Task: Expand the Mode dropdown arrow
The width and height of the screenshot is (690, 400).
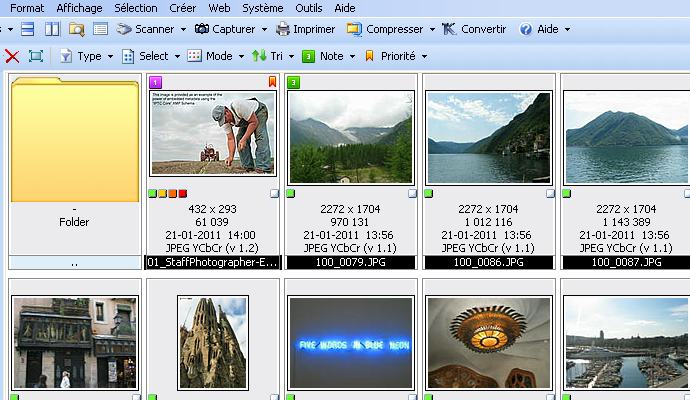Action: pos(241,56)
